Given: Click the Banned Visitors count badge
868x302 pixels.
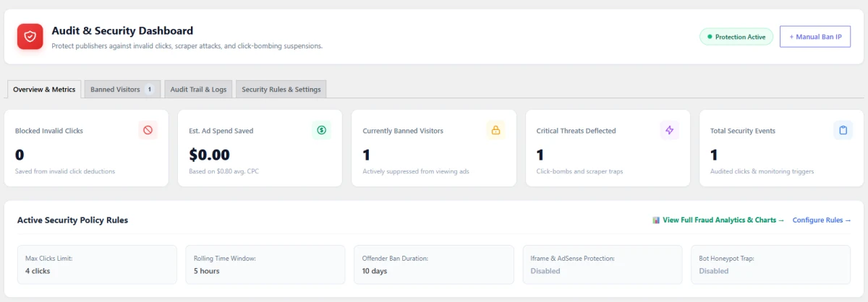Looking at the screenshot, I should click(x=150, y=90).
